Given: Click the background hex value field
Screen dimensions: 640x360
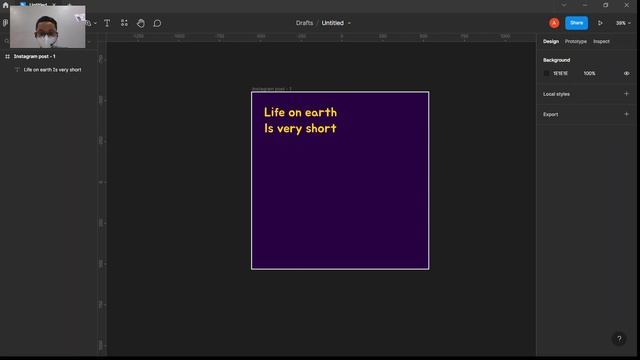Looking at the screenshot, I should 560,73.
